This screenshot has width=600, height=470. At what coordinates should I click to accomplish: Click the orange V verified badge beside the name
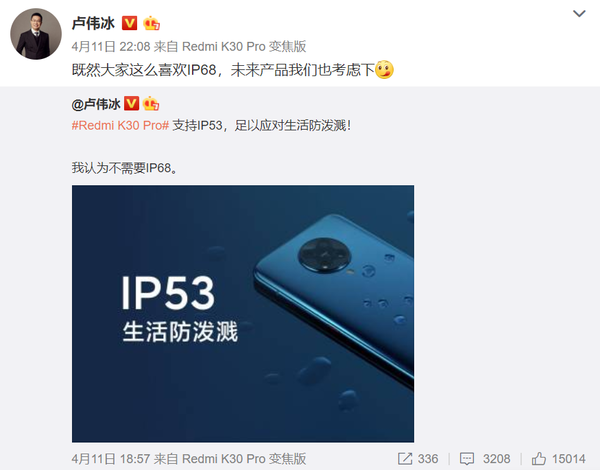pyautogui.click(x=129, y=23)
